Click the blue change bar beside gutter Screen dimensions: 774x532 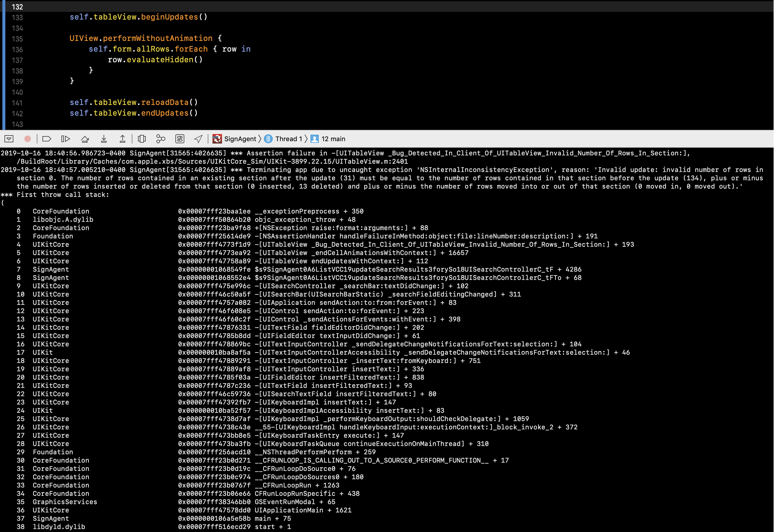tap(4, 67)
